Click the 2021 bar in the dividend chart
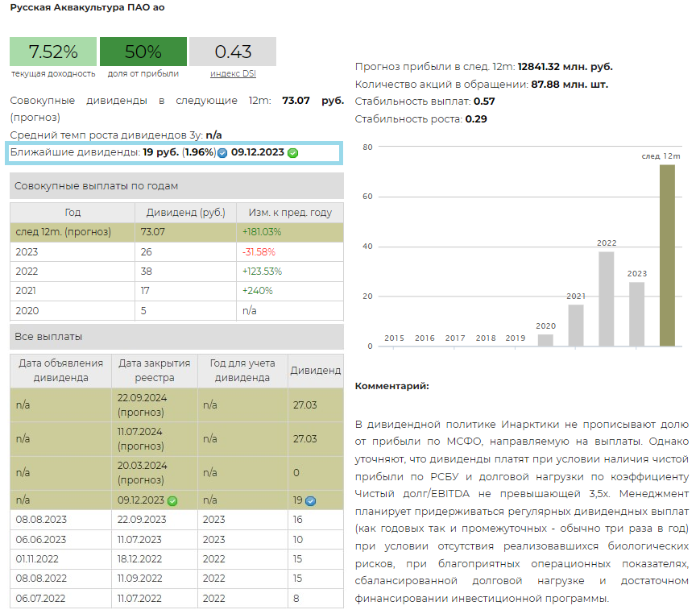Screen dimensions: 700x614 click(576, 325)
